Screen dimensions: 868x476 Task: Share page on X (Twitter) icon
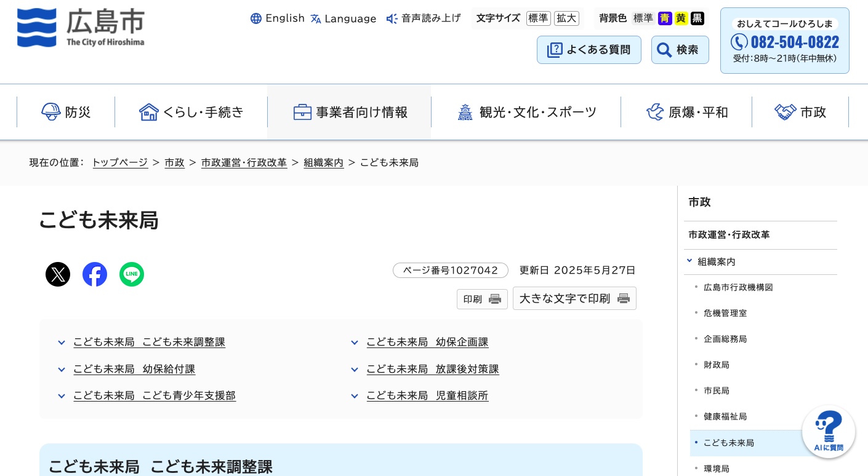pyautogui.click(x=58, y=274)
